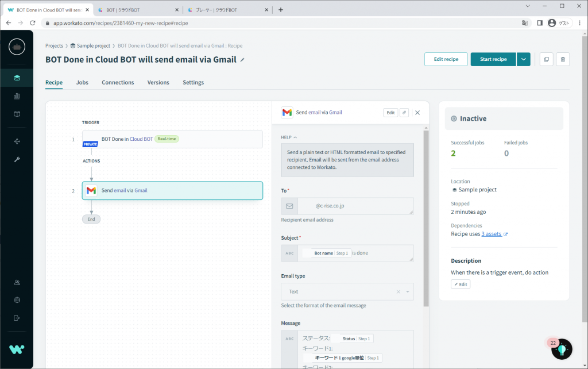
Task: Switch to the Recipe tab
Action: coord(54,83)
